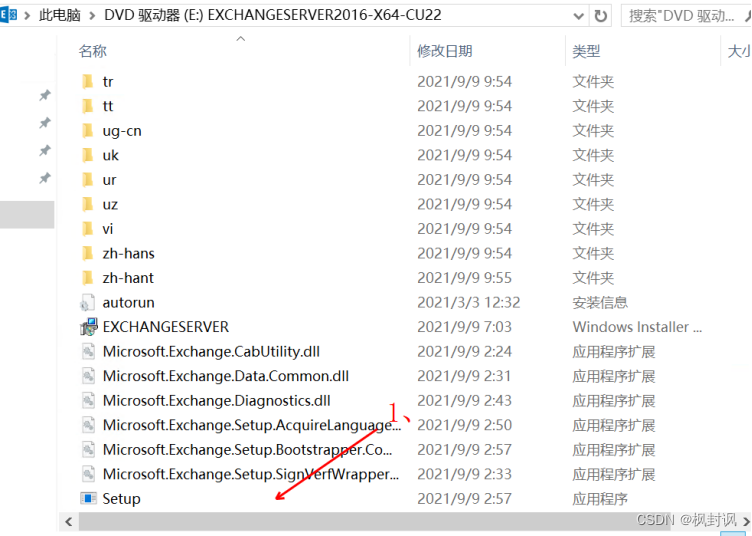The width and height of the screenshot is (752, 536).
Task: Click the horizontal scrollbar track
Action: click(x=400, y=522)
